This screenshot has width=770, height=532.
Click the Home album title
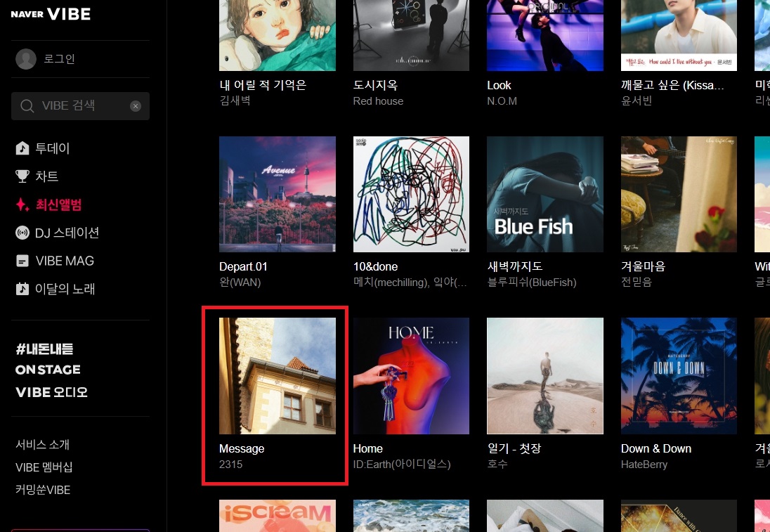(x=368, y=448)
